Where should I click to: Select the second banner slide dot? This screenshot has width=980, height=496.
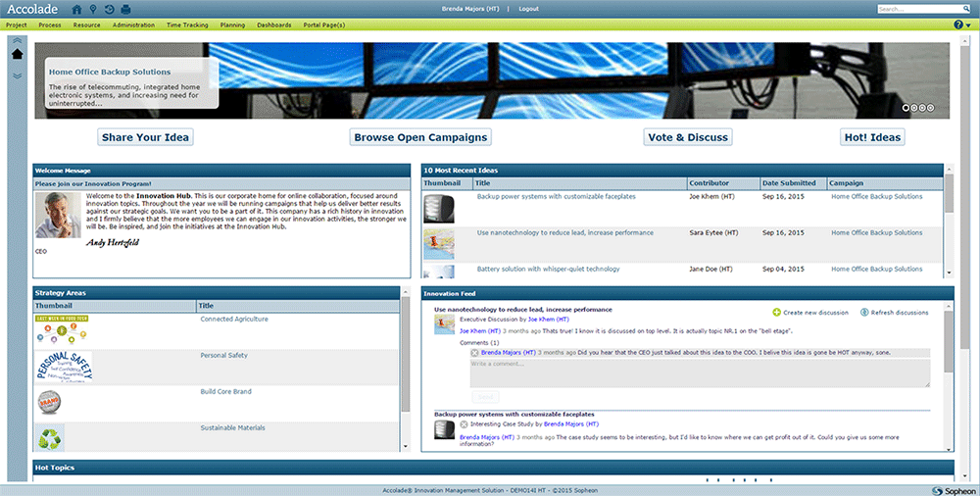(x=913, y=108)
